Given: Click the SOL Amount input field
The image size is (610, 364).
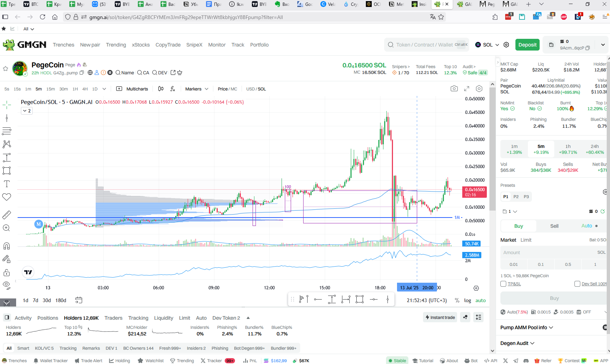Looking at the screenshot, I should point(553,252).
